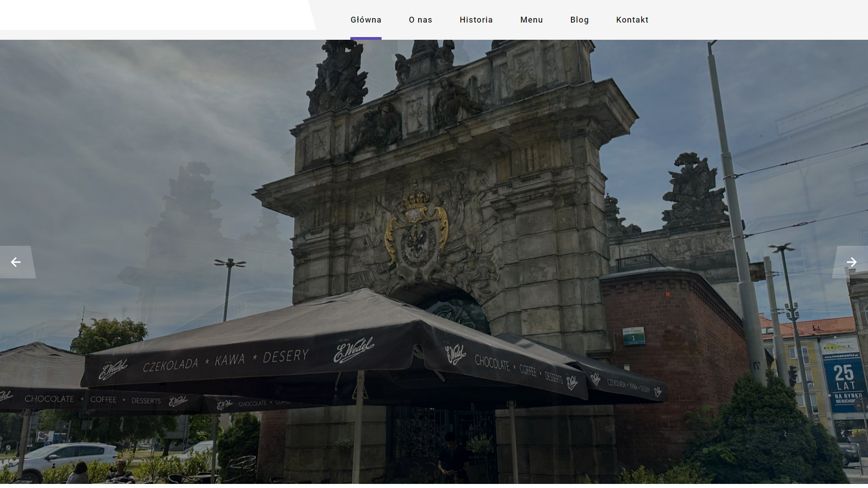The width and height of the screenshot is (868, 488).
Task: Open the Menu page link
Action: pyautogui.click(x=531, y=20)
